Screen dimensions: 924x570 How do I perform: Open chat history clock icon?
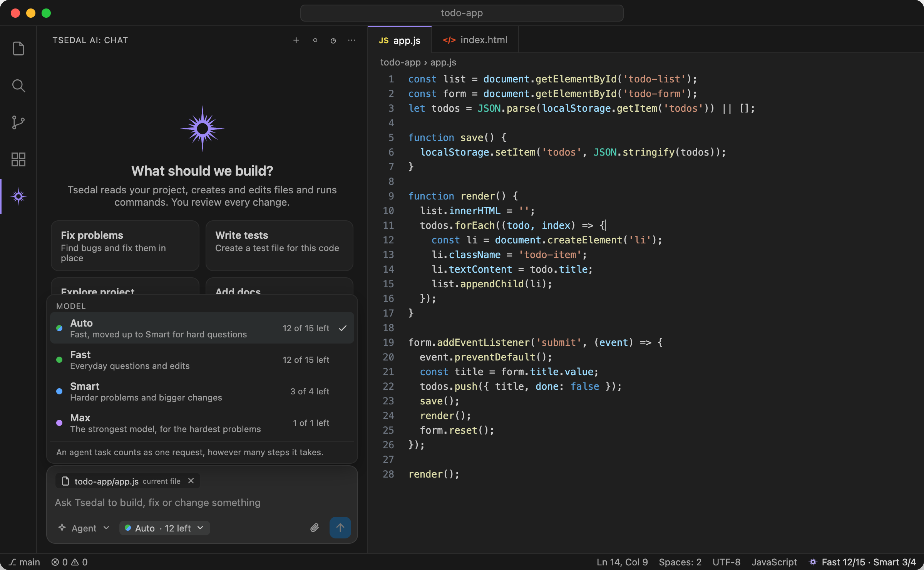point(333,40)
